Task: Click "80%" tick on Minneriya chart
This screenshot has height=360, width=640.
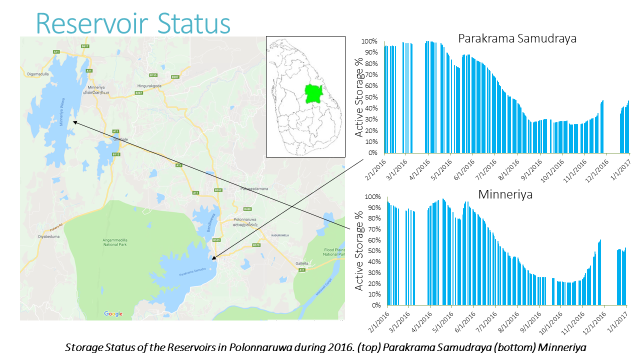Action: [x=374, y=218]
